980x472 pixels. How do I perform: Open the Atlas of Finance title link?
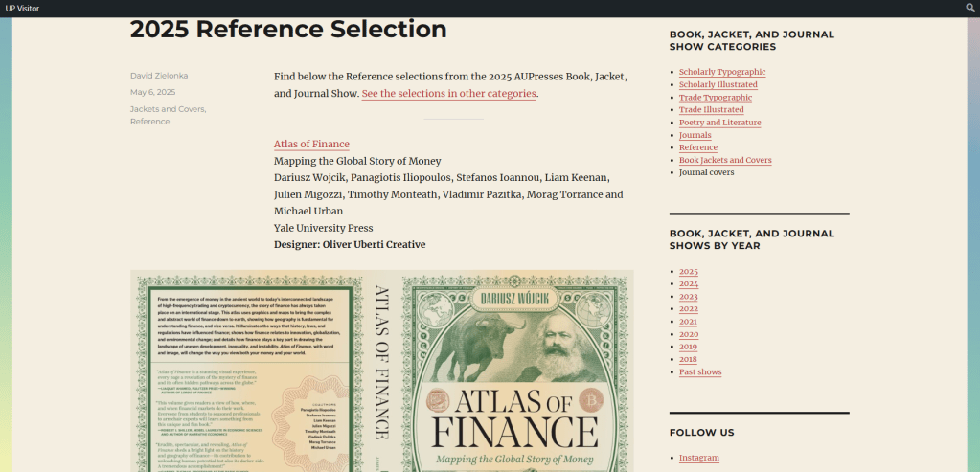point(311,145)
